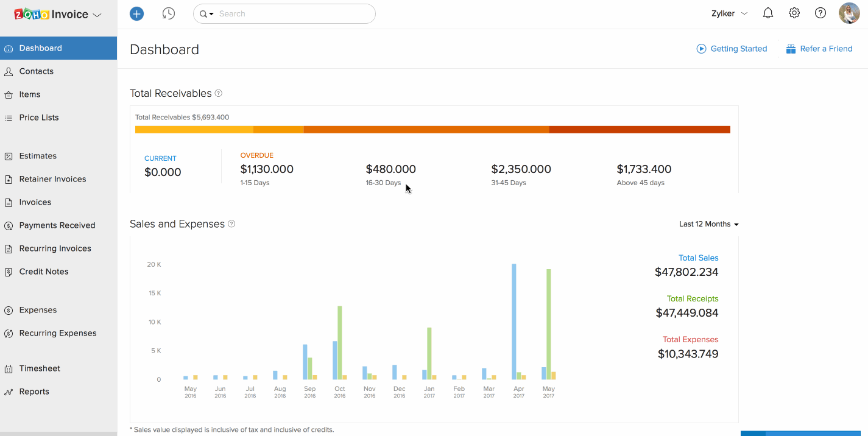
Task: Open the user profile avatar
Action: 849,13
